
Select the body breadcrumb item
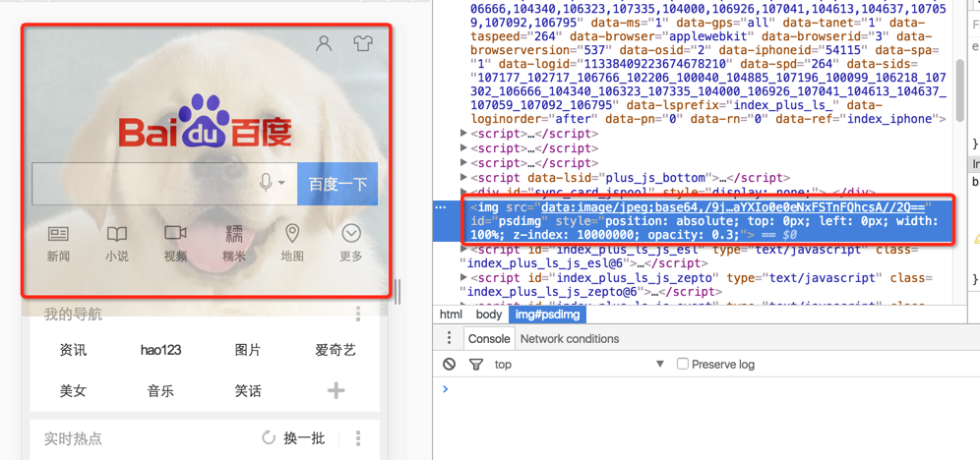tap(489, 315)
